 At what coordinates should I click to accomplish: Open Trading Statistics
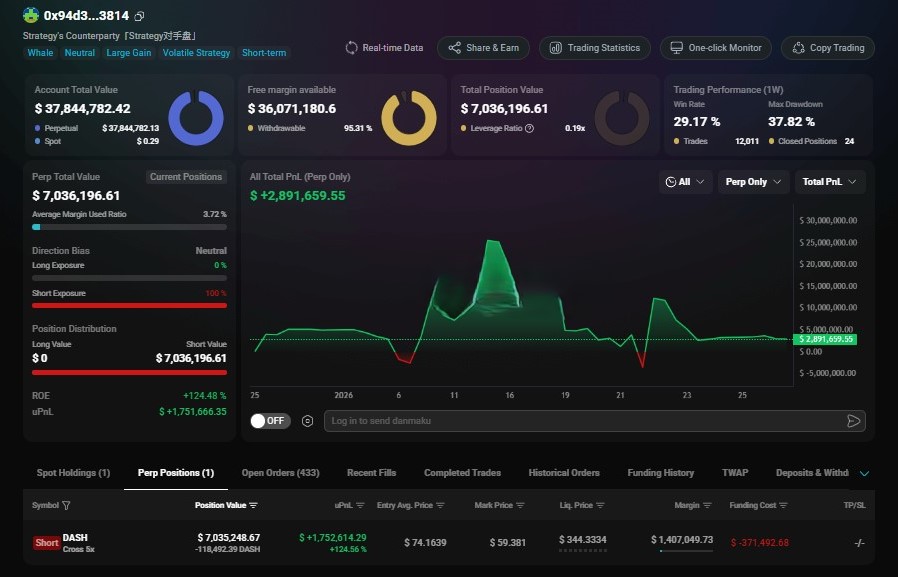point(595,48)
